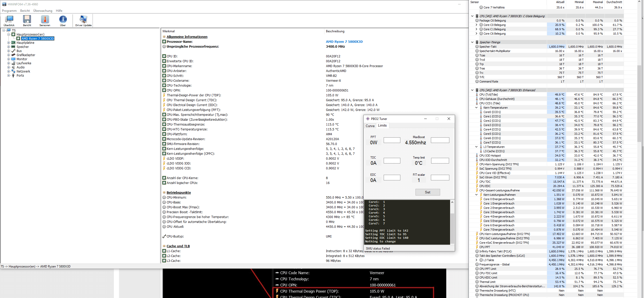Open the Sensoren thermometer icon
This screenshot has height=298, width=644.
(45, 21)
